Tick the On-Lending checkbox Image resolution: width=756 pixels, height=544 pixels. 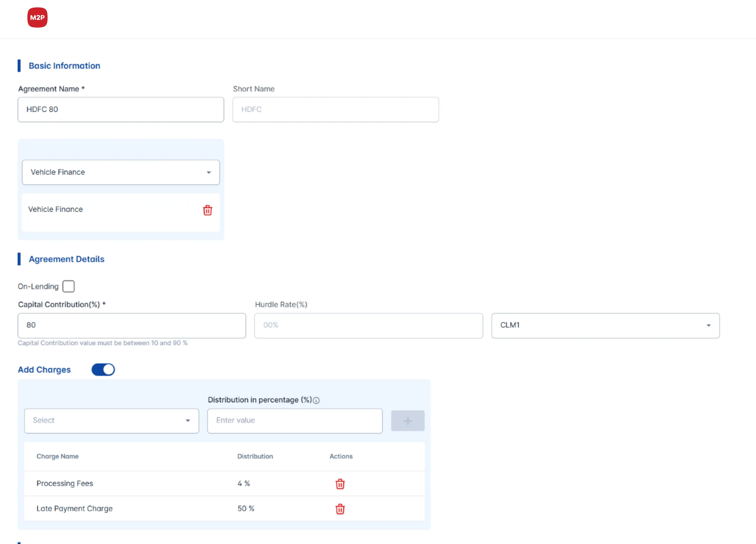point(68,286)
